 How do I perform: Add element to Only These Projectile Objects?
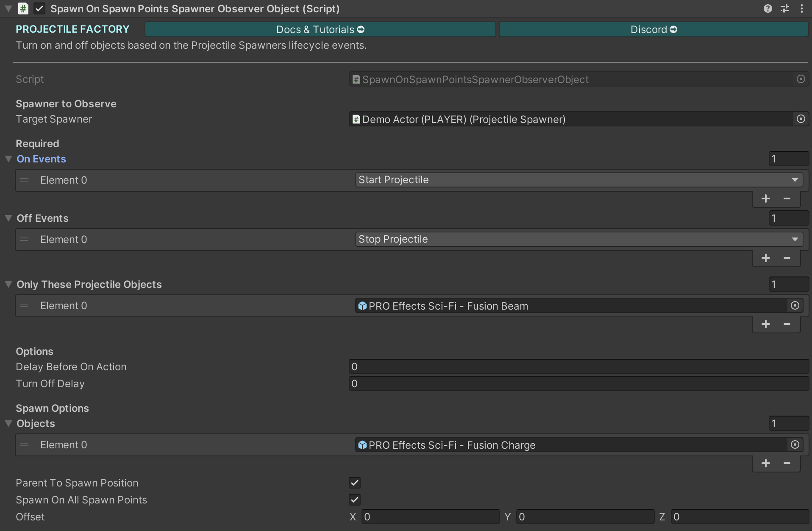tap(765, 324)
